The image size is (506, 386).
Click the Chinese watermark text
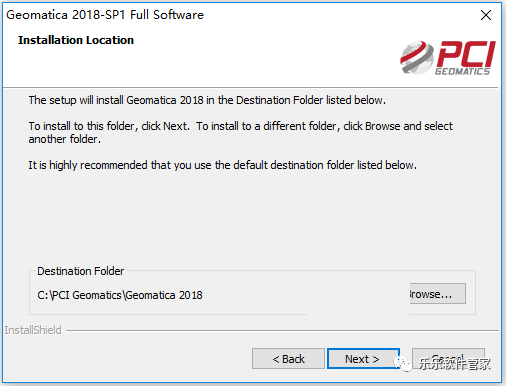tap(455, 364)
